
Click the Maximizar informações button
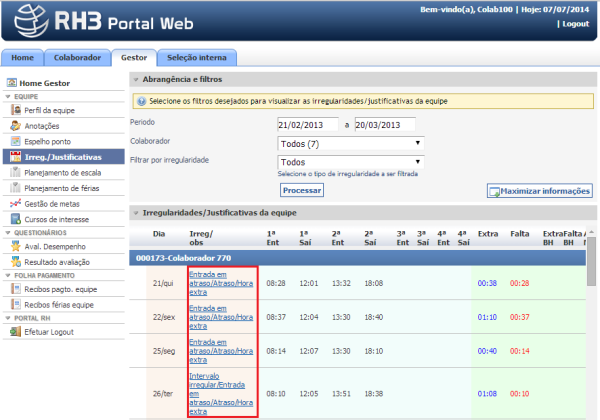(539, 191)
